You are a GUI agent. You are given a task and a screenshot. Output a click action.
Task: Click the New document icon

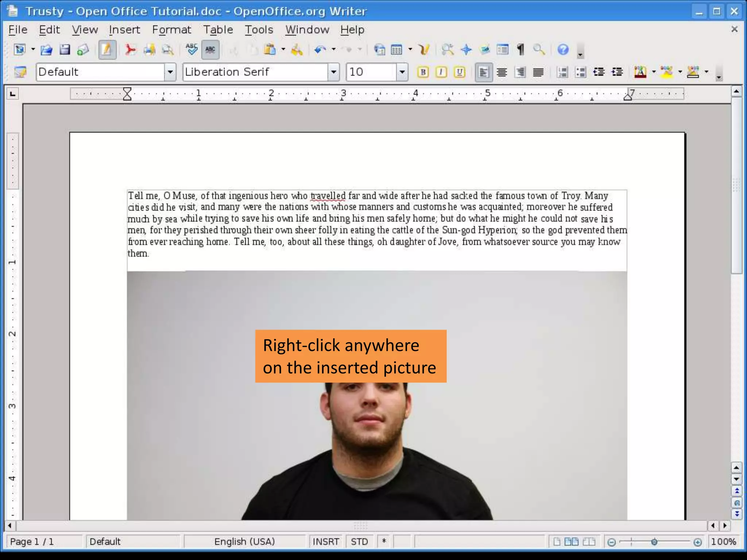(x=19, y=50)
